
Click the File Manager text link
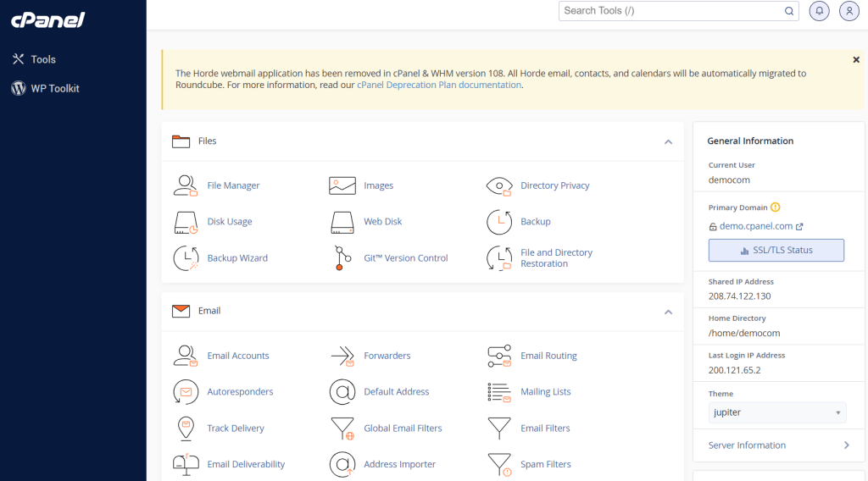pyautogui.click(x=233, y=185)
